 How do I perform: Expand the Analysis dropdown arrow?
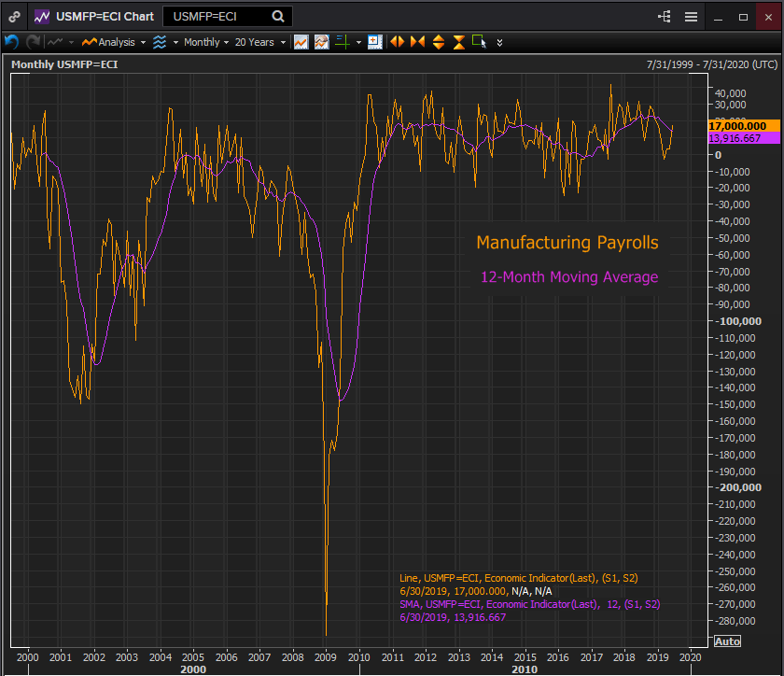pos(144,43)
